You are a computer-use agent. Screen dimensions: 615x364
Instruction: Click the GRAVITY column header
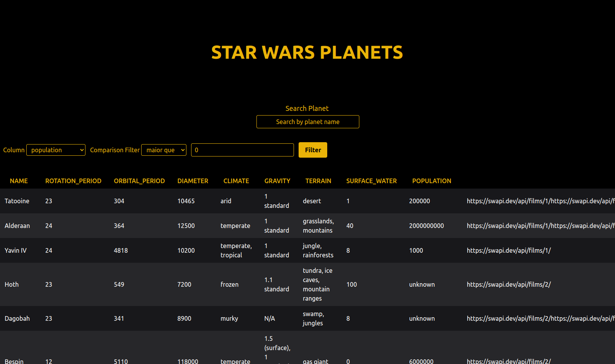coord(277,181)
